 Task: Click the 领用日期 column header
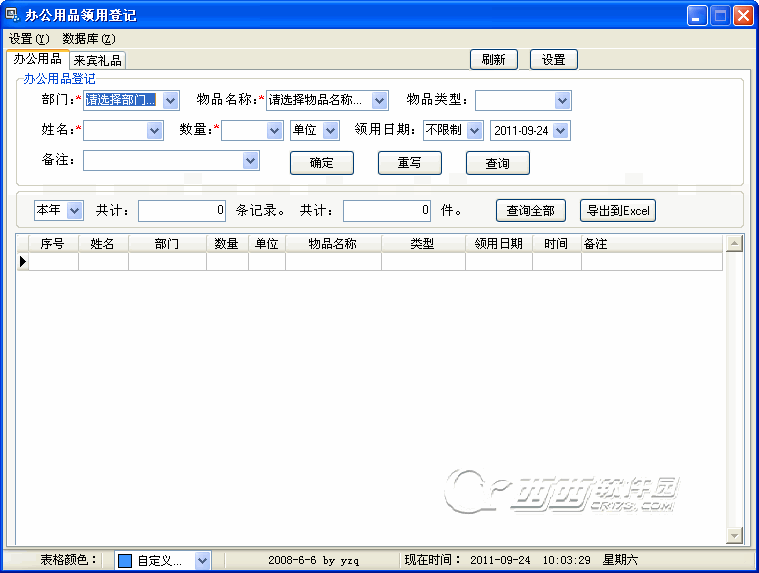499,244
